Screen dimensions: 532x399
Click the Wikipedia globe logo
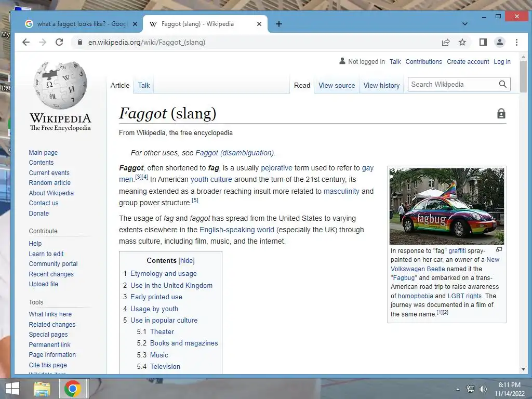tap(60, 85)
